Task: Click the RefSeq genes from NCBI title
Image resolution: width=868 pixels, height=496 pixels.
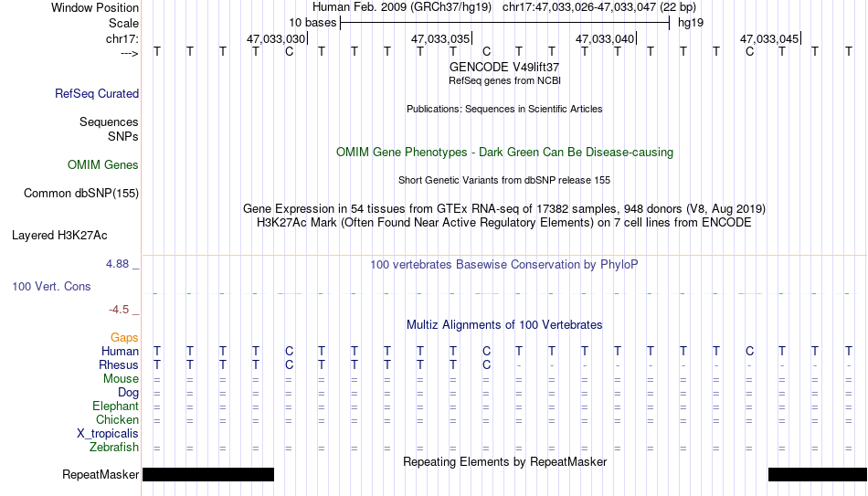Action: pos(504,80)
